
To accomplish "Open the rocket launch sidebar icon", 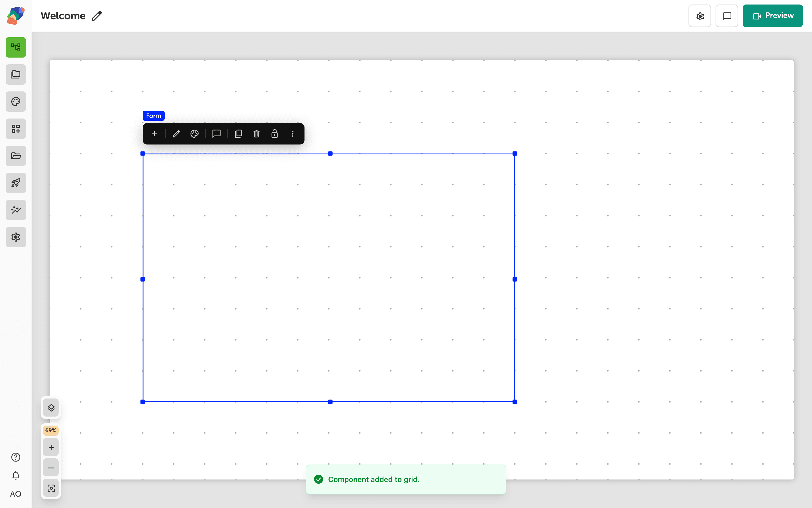I will pos(16,183).
